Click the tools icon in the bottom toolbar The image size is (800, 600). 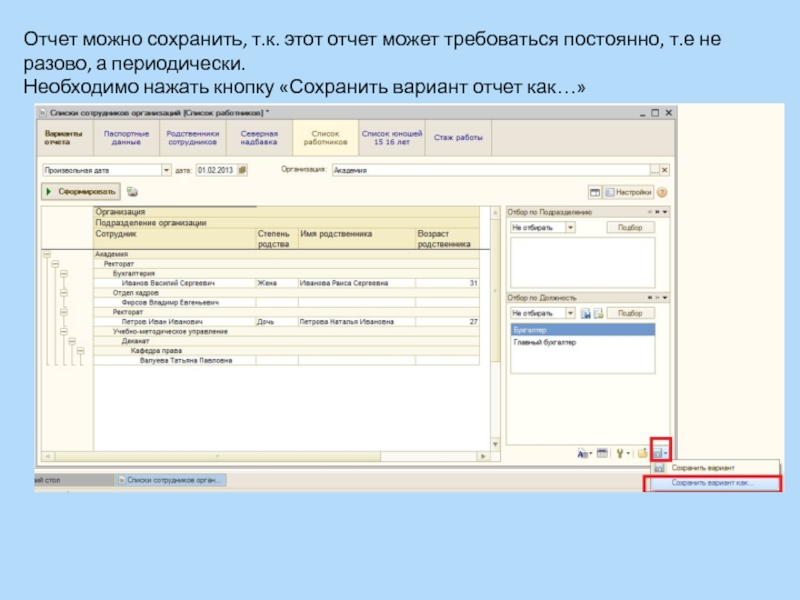coord(620,453)
